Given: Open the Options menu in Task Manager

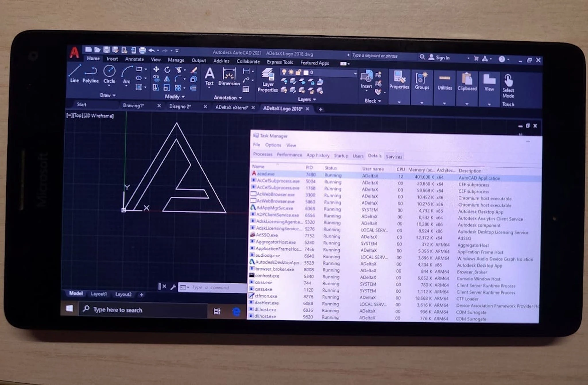Looking at the screenshot, I should [273, 145].
